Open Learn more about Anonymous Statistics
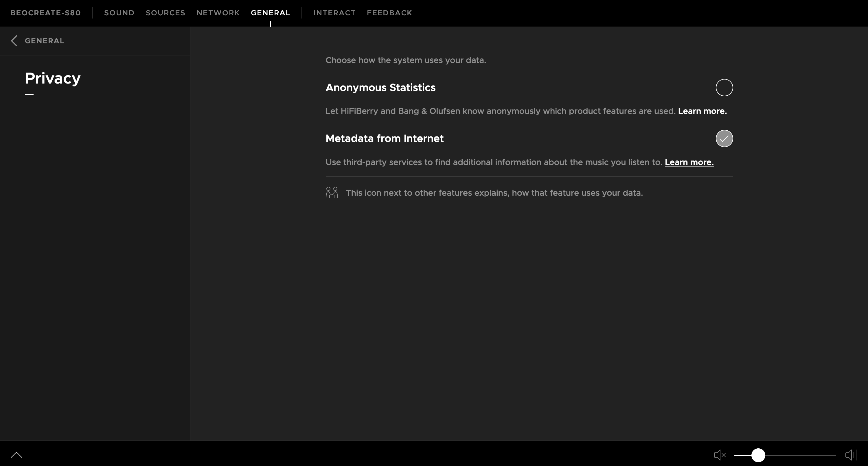The height and width of the screenshot is (466, 868). [x=702, y=111]
